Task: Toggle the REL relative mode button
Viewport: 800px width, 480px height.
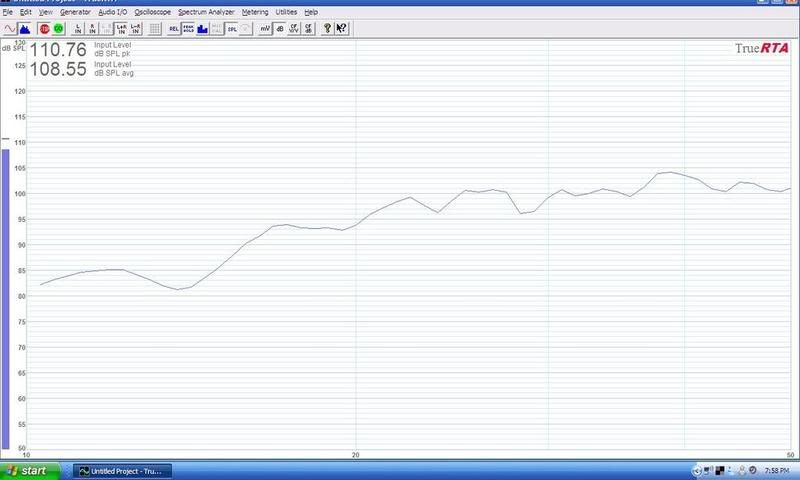Action: coord(174,29)
